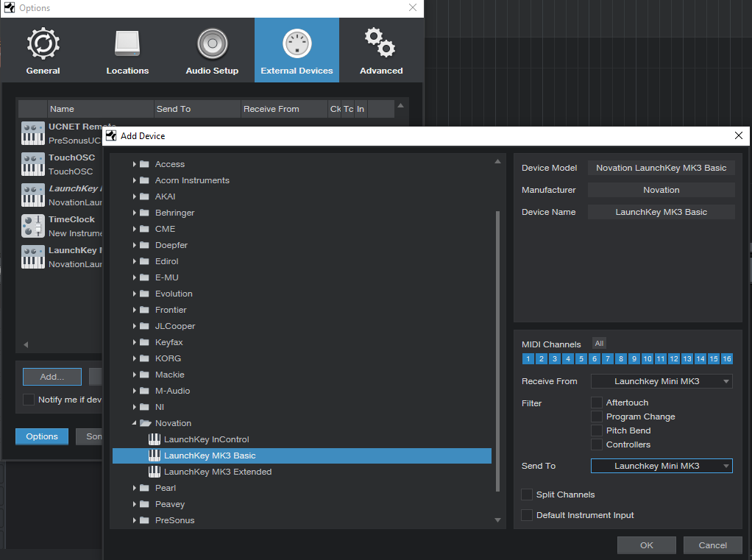
Task: Toggle MIDI channel 10
Action: click(648, 358)
